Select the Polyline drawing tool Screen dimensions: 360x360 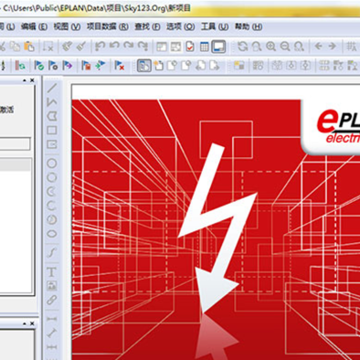[52, 103]
